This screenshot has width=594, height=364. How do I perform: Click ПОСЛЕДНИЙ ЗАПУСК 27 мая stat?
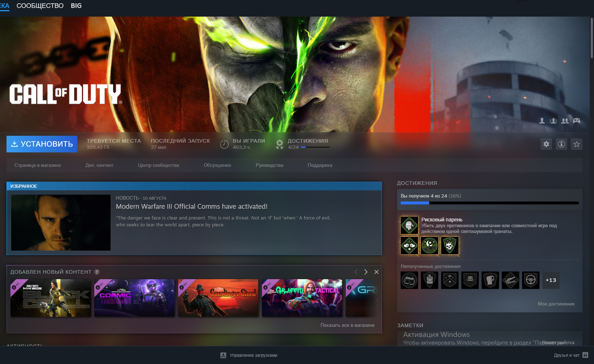tap(180, 144)
